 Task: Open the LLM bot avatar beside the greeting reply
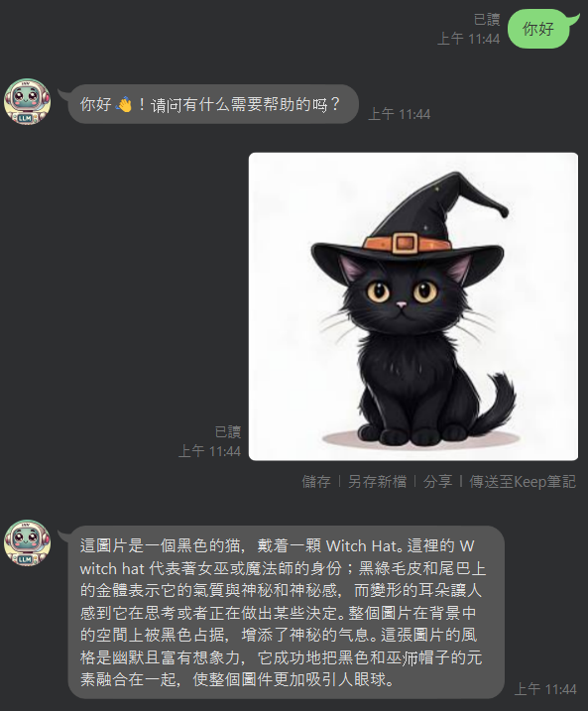point(27,101)
